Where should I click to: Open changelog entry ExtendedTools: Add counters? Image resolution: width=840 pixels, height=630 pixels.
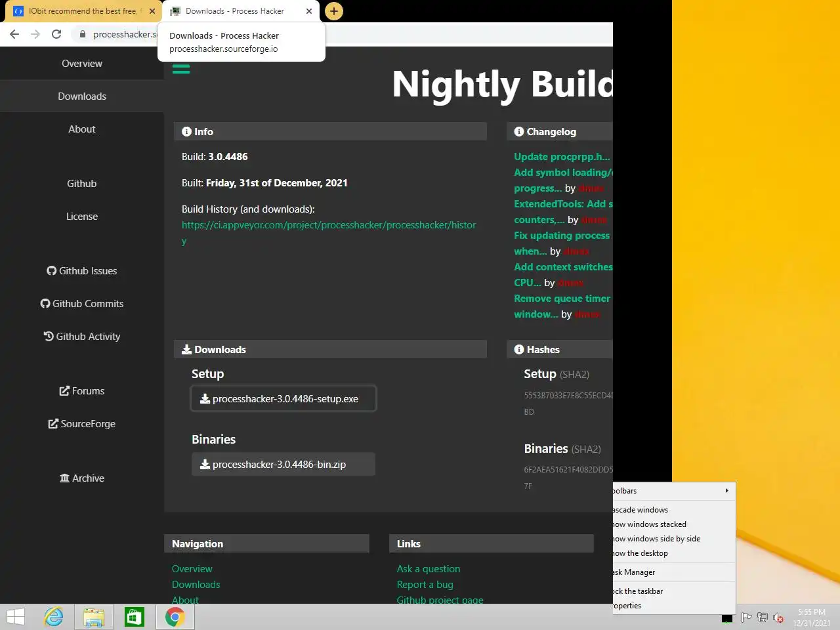click(x=563, y=212)
